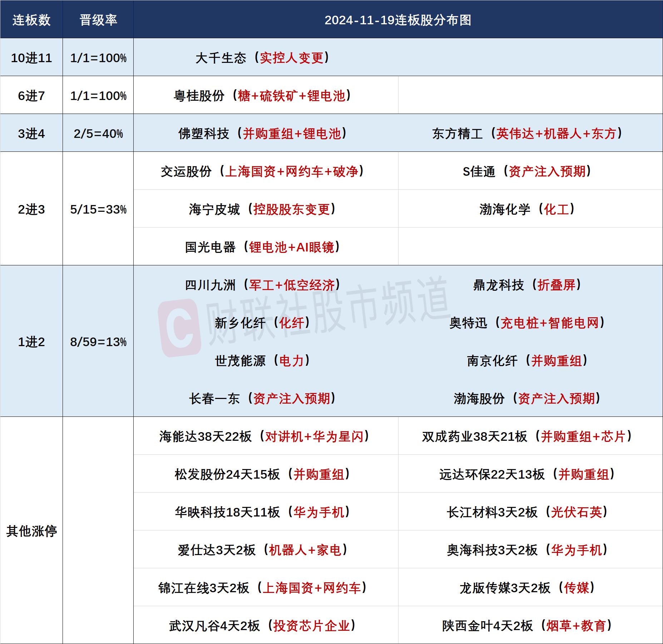
Task: Select the '长江材料3天2板' cell
Action: [530, 512]
